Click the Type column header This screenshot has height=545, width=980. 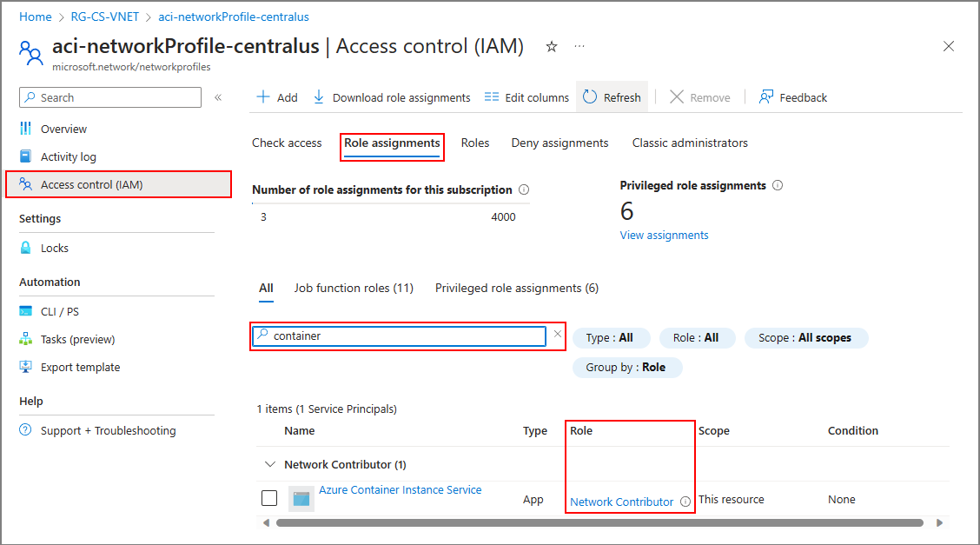click(x=535, y=430)
